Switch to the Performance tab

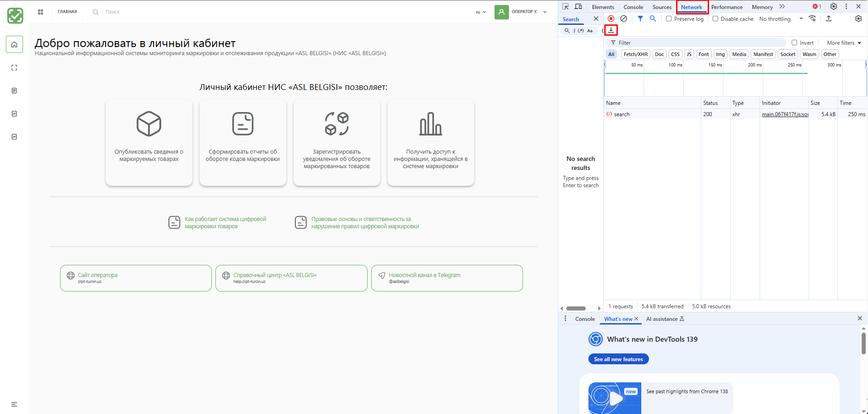(x=727, y=7)
